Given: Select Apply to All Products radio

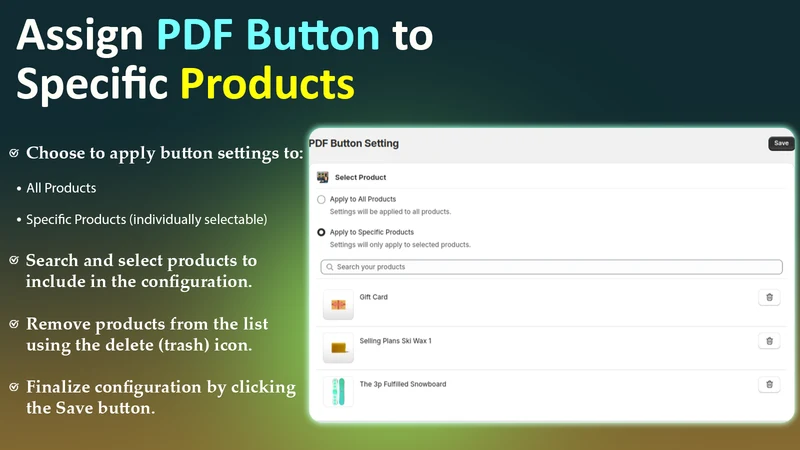Looking at the screenshot, I should [321, 199].
